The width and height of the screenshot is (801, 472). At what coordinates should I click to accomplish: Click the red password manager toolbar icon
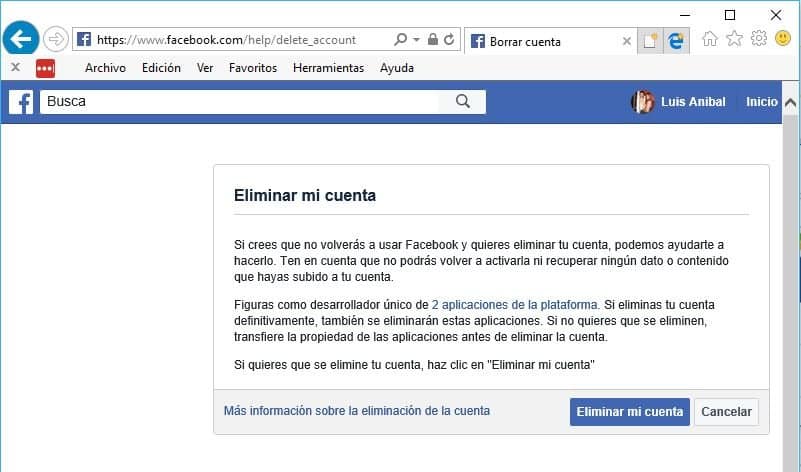click(45, 68)
